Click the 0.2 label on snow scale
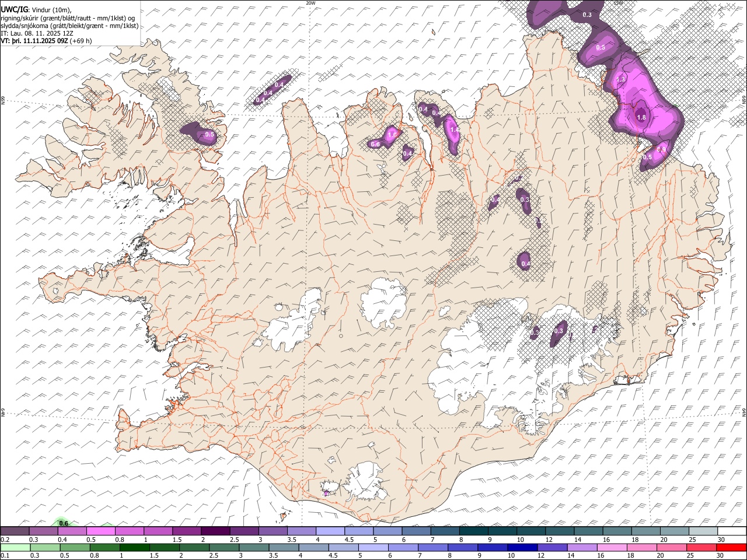Image resolution: width=747 pixels, height=560 pixels. pos(5,540)
